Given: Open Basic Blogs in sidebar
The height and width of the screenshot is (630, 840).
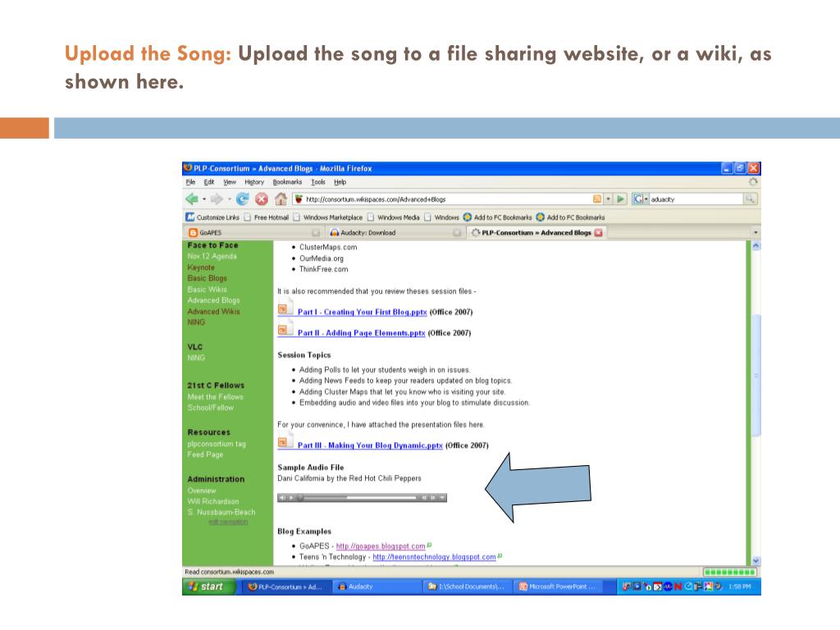Looking at the screenshot, I should coord(207,278).
